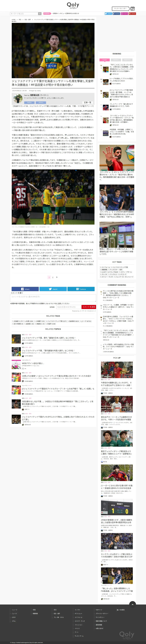Open the 独自取材 (823) tag
The image size is (146, 644).
(x=73, y=321)
